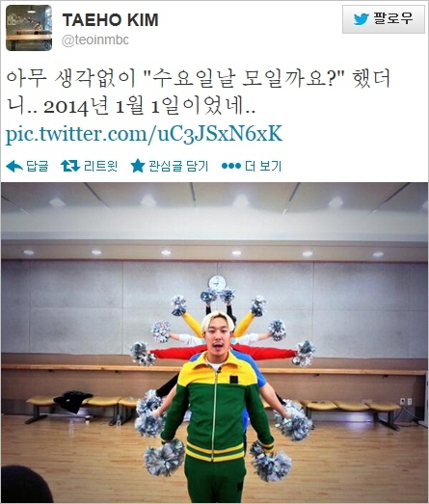
Task: Click the wall clock in the photo
Action: coord(217,283)
